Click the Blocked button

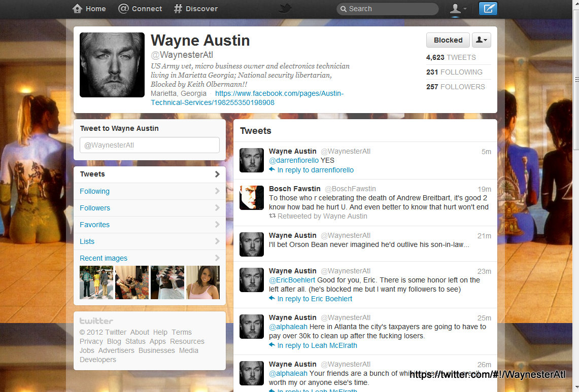click(448, 40)
